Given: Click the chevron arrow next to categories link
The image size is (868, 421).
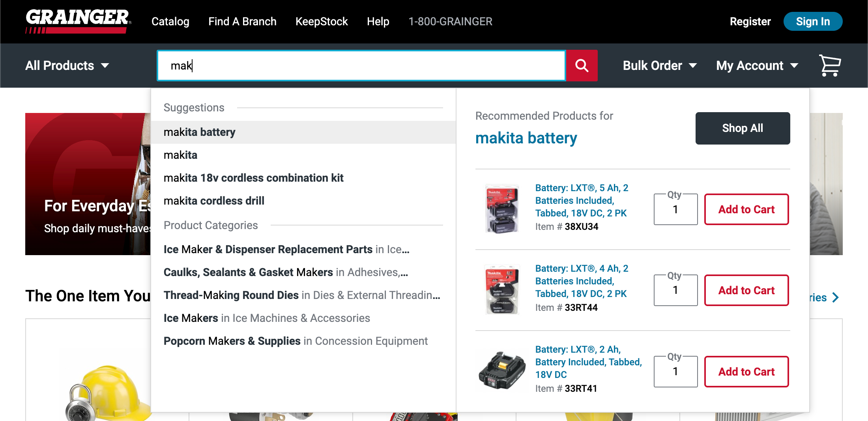Looking at the screenshot, I should tap(835, 297).
